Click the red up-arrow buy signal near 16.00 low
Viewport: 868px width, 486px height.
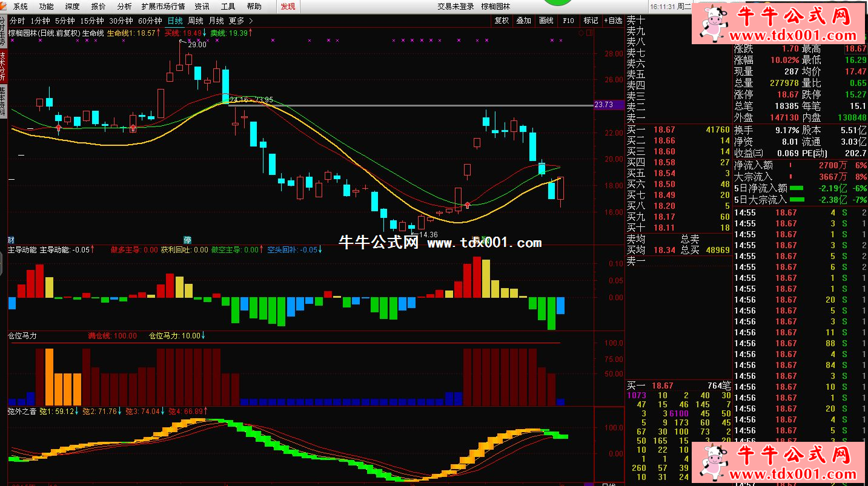tap(468, 206)
